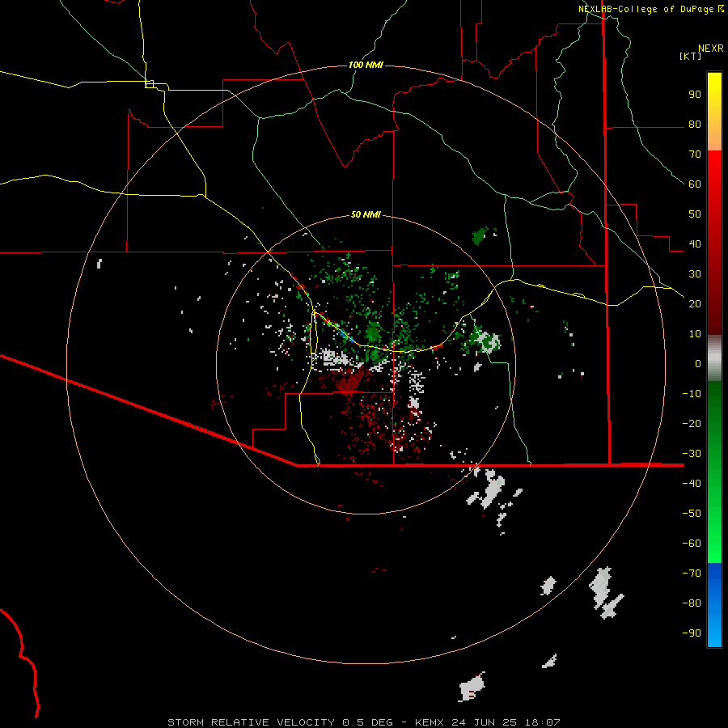Image resolution: width=728 pixels, height=728 pixels.
Task: Click the "[KT]" units label
Action: (691, 56)
